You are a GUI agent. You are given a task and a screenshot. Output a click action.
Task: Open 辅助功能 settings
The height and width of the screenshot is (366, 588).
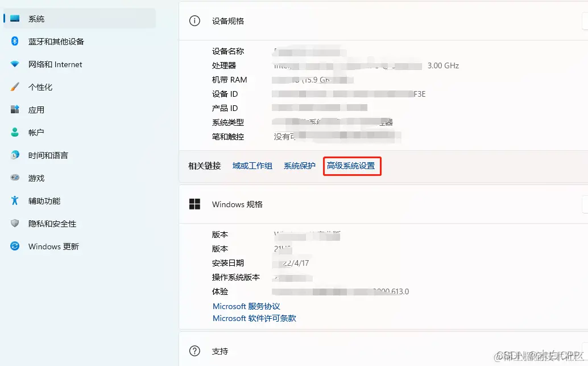pos(80,201)
